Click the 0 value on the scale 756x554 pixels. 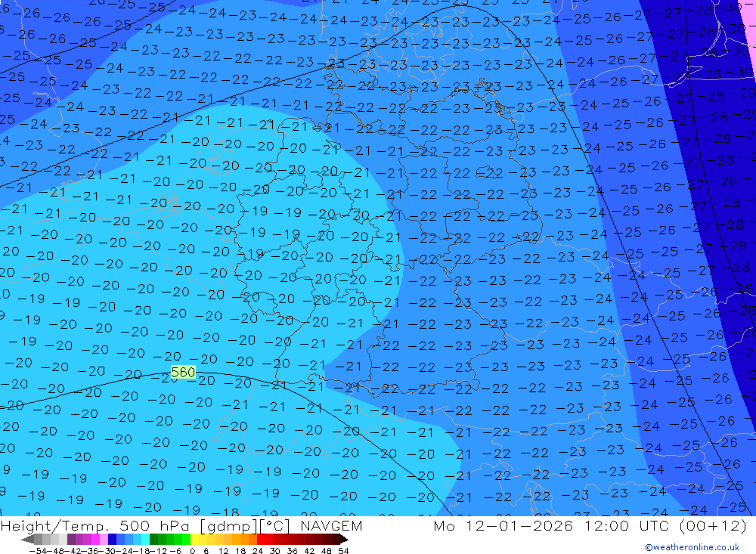(x=193, y=550)
